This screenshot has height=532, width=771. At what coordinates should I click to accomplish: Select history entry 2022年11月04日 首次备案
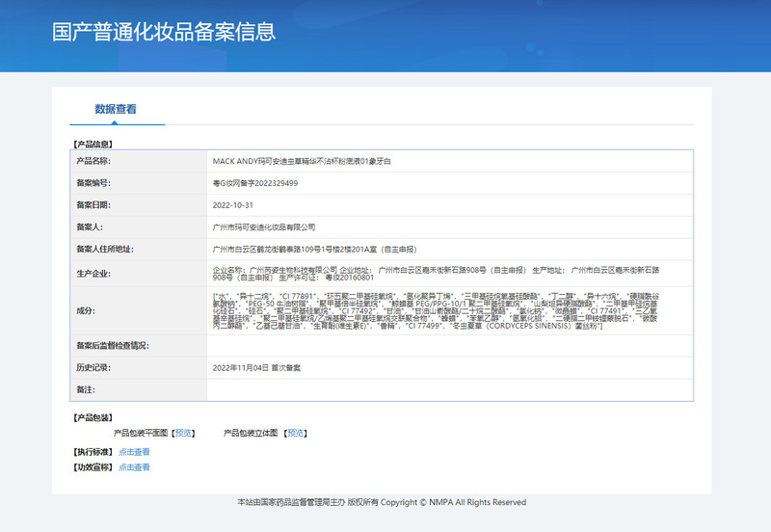click(256, 368)
